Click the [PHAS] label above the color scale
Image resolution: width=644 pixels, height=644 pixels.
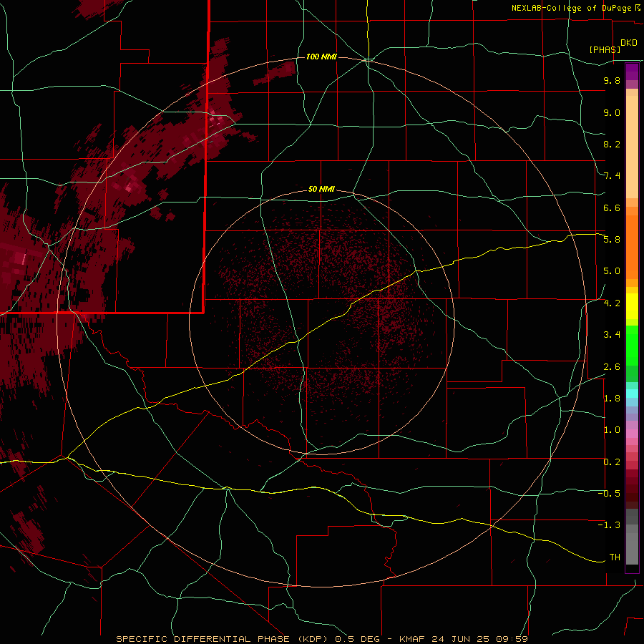point(605,49)
